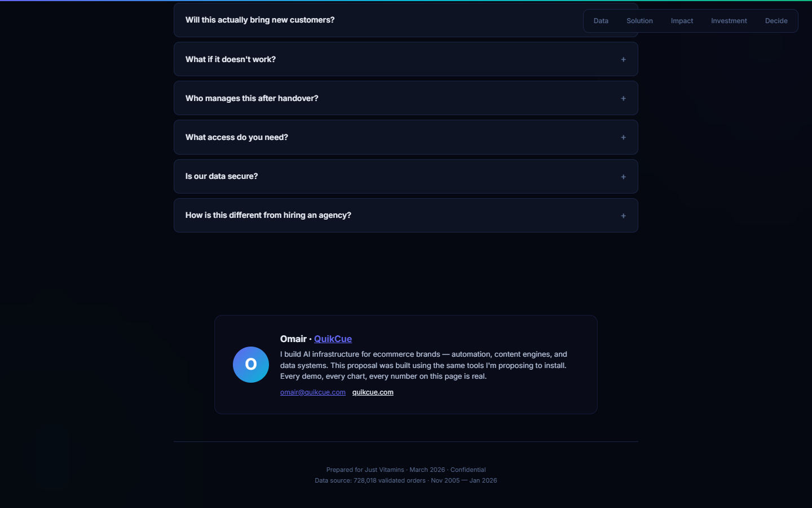Expand "How is this different from hiring an agency?"
The width and height of the screenshot is (812, 508).
click(x=268, y=215)
